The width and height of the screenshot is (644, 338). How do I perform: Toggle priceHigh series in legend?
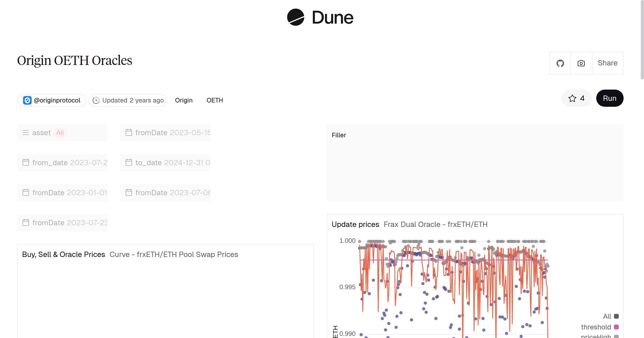pyautogui.click(x=596, y=336)
